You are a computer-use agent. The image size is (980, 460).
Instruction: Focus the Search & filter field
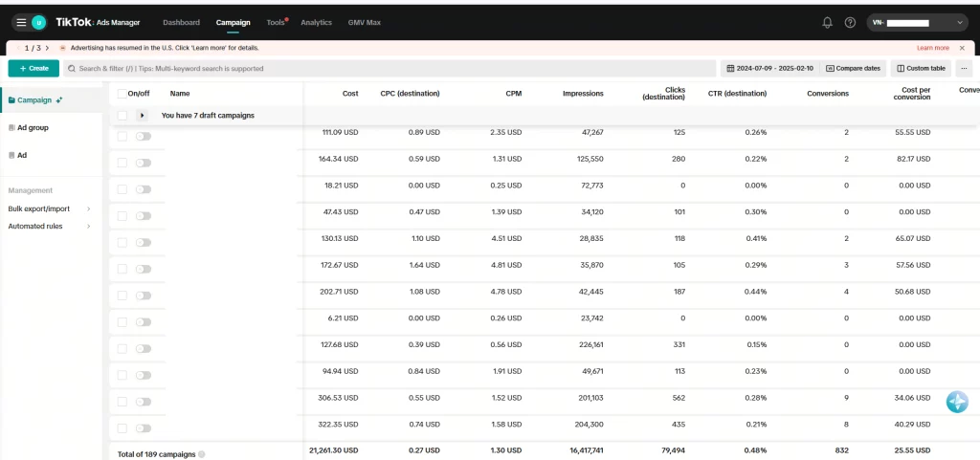pyautogui.click(x=390, y=69)
